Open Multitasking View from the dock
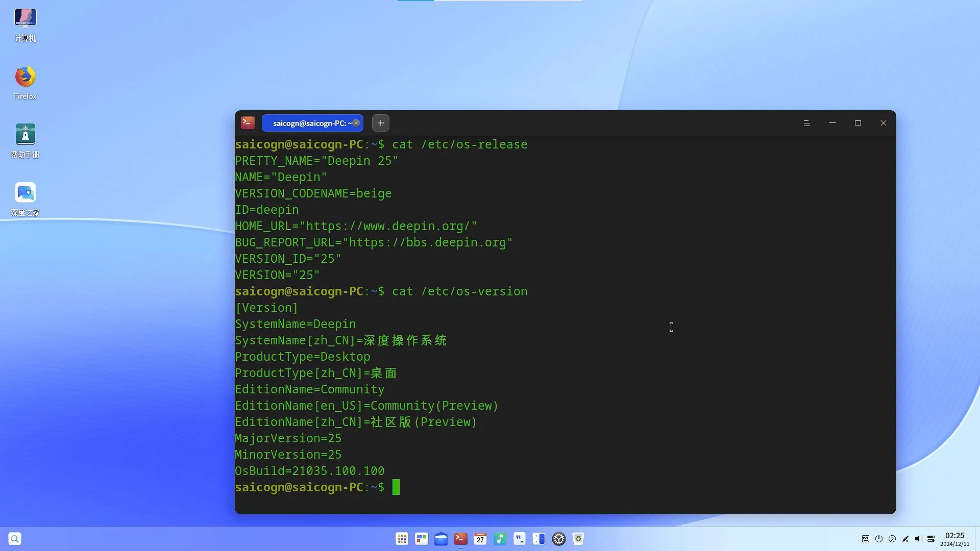The width and height of the screenshot is (980, 551). (421, 538)
